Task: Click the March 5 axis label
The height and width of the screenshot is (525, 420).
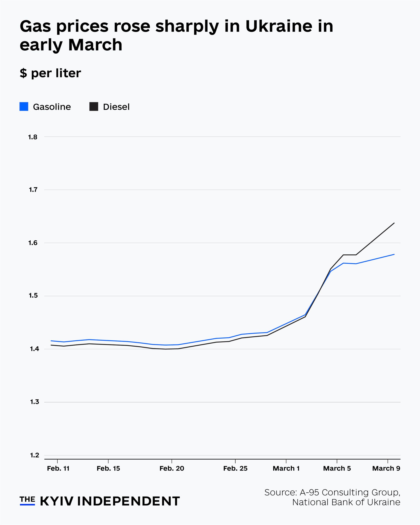Action: (337, 468)
